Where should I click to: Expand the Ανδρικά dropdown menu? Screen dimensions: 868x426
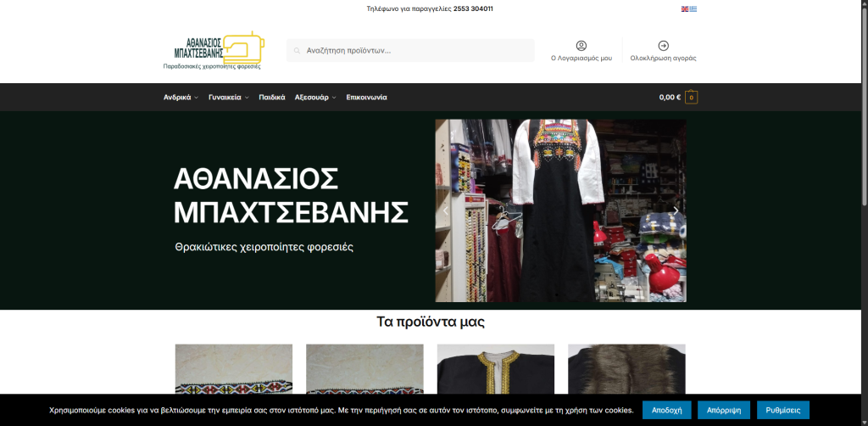(181, 98)
